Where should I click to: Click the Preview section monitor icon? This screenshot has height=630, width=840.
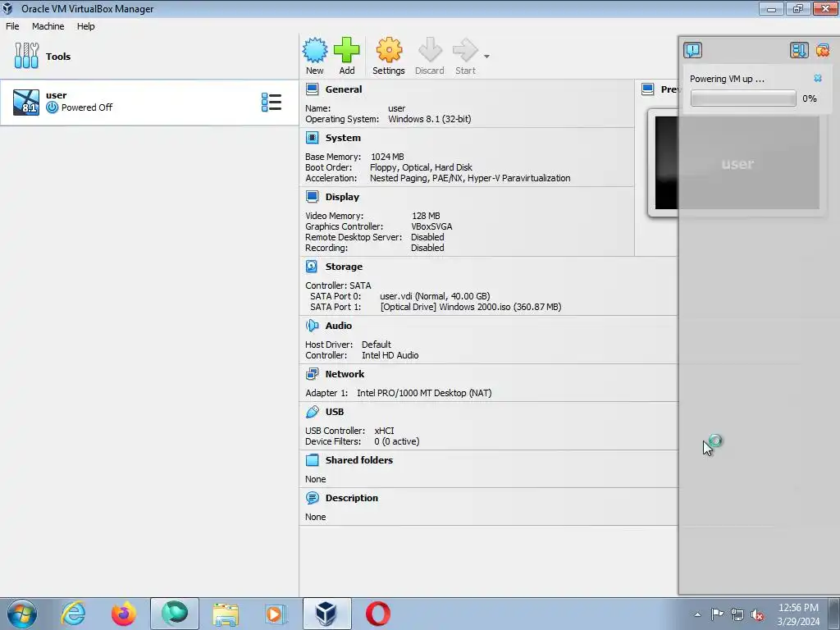[648, 89]
